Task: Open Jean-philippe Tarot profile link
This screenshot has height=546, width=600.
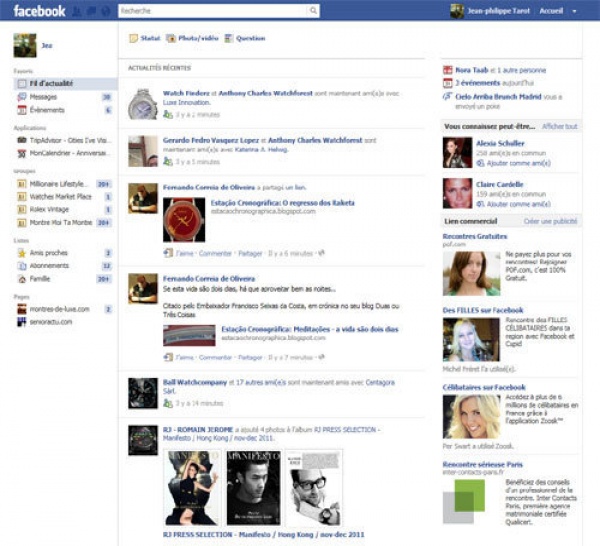Action: (x=498, y=11)
